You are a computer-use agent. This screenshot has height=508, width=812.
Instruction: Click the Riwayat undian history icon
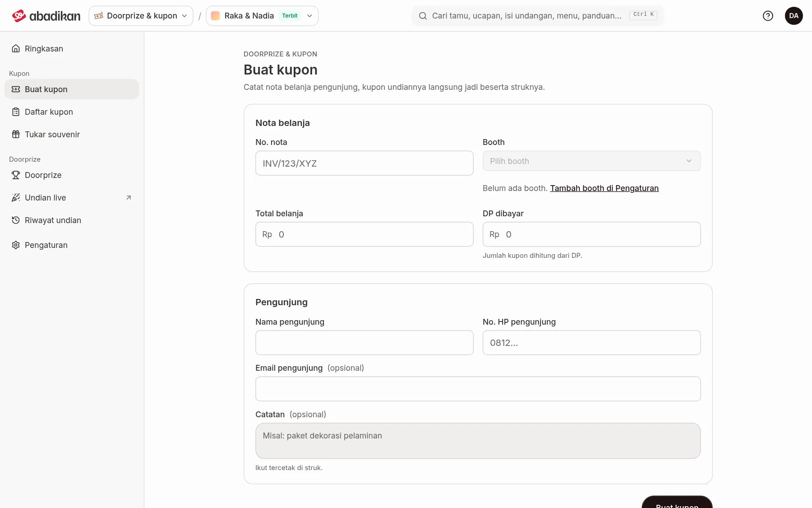tap(16, 220)
